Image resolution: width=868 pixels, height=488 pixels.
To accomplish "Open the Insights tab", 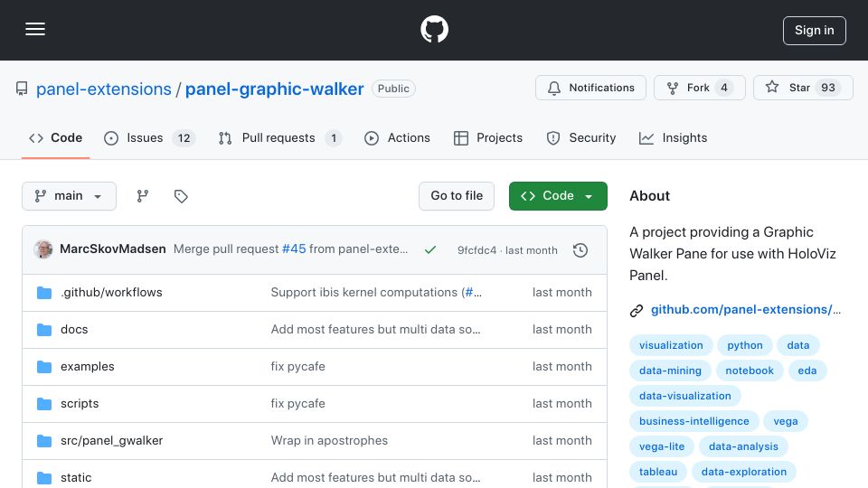I will coord(673,137).
